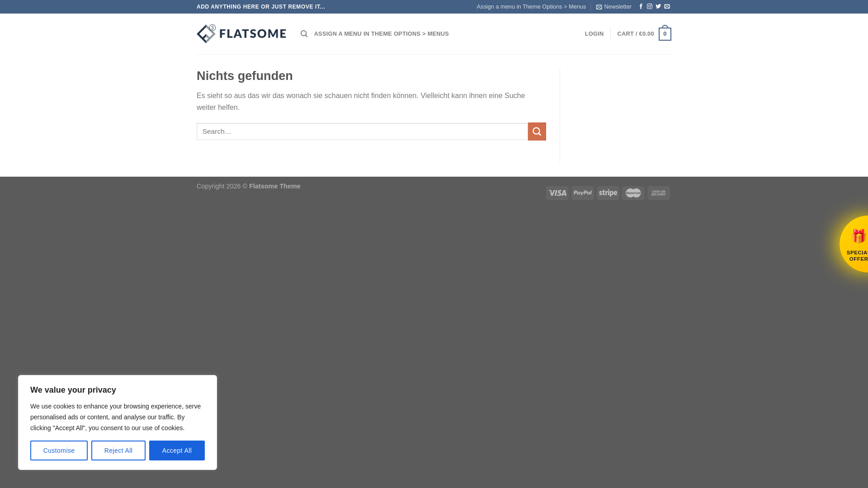Click Accept All cookies button

pos(177,450)
